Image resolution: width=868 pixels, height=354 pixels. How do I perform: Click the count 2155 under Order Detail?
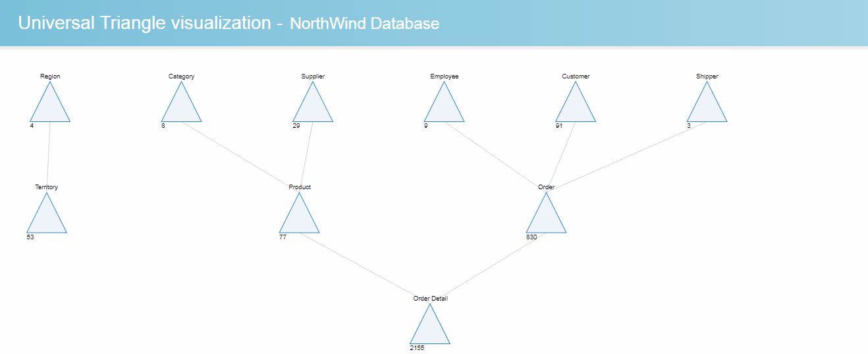point(418,348)
